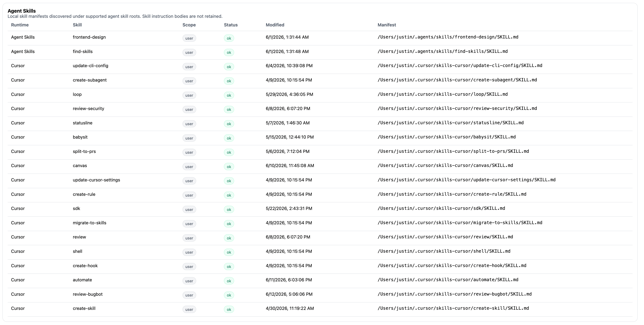Click the user scope badge for loop
This screenshot has width=644, height=325.
(189, 96)
